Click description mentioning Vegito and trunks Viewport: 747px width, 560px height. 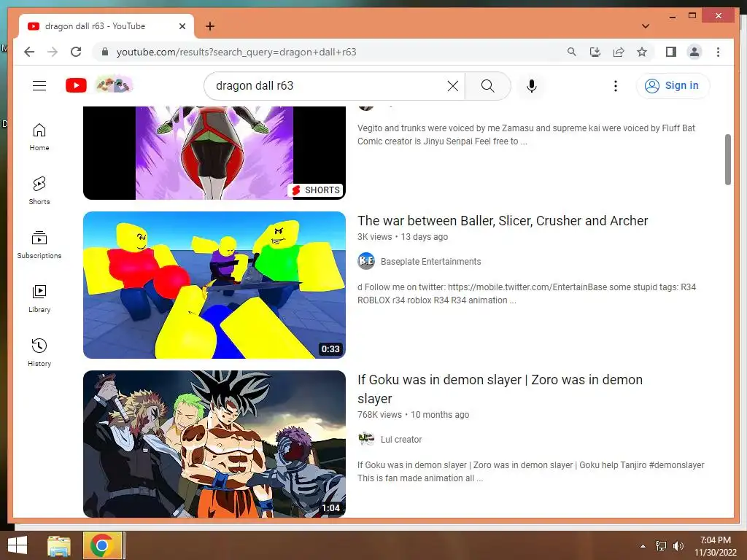point(526,135)
